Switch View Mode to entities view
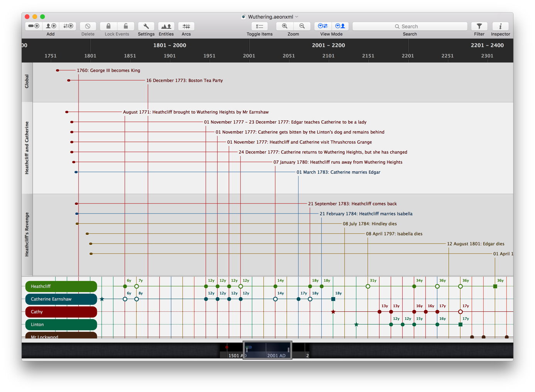535x392 pixels. (x=340, y=26)
